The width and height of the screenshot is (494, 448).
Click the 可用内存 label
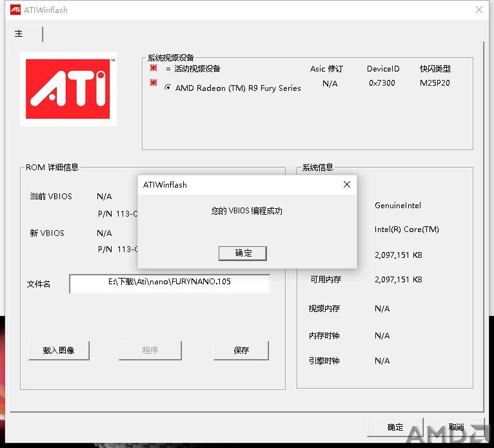point(326,279)
